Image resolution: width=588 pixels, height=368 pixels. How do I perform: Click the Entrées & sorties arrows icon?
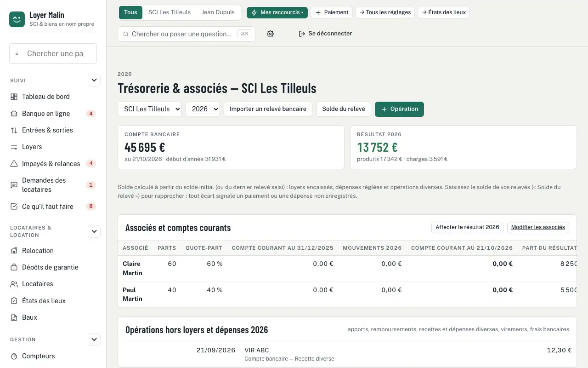14,130
